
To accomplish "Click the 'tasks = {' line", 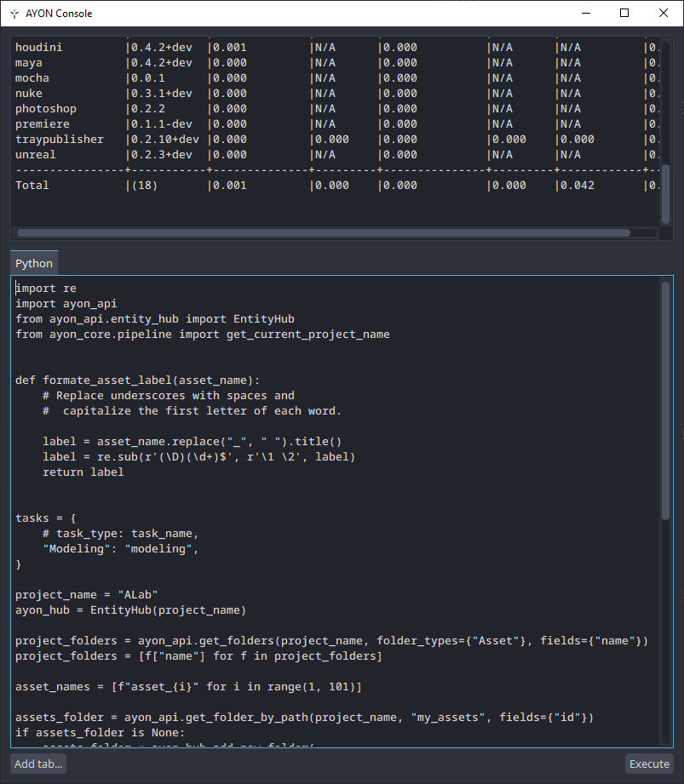I will 46,518.
